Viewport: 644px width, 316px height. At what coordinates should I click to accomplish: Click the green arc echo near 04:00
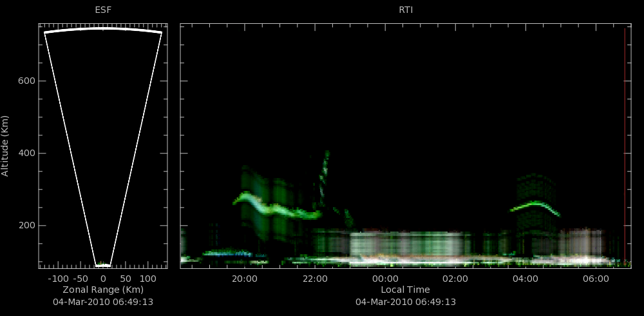coord(535,207)
